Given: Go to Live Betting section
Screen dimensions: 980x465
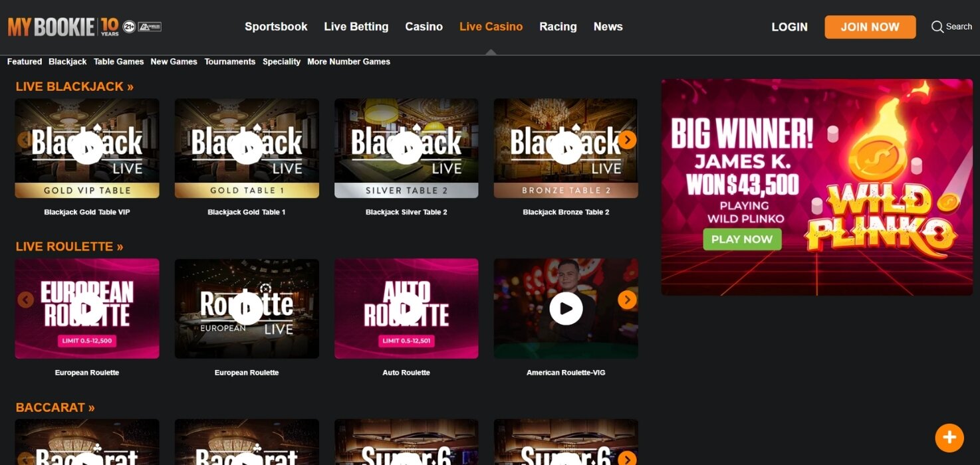Looking at the screenshot, I should click(356, 27).
